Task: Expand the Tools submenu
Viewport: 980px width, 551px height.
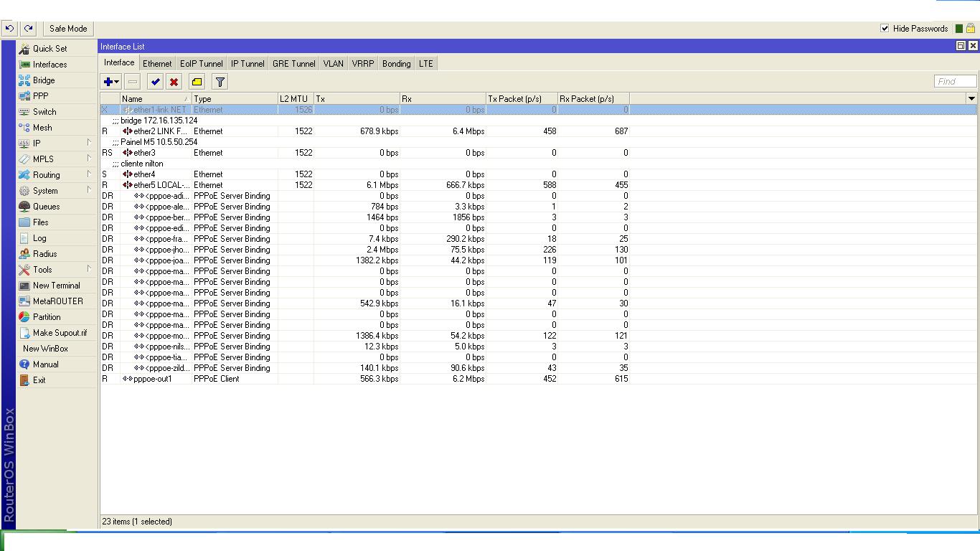Action: (56, 270)
